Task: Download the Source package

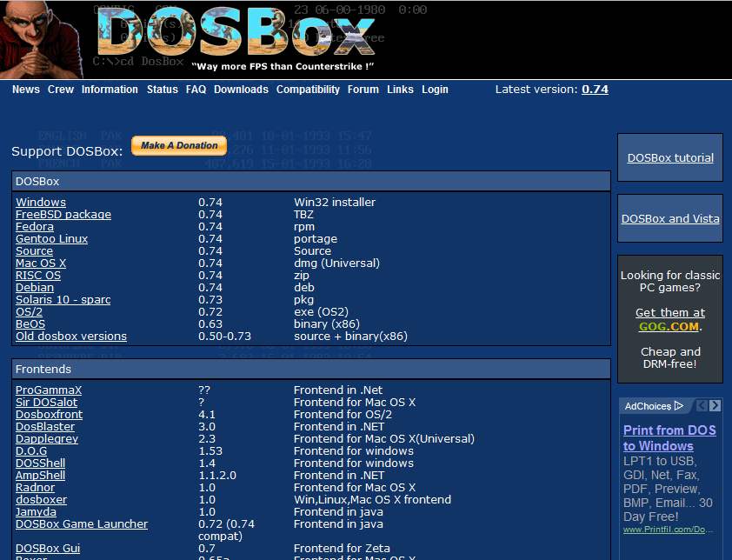Action: pyautogui.click(x=35, y=250)
